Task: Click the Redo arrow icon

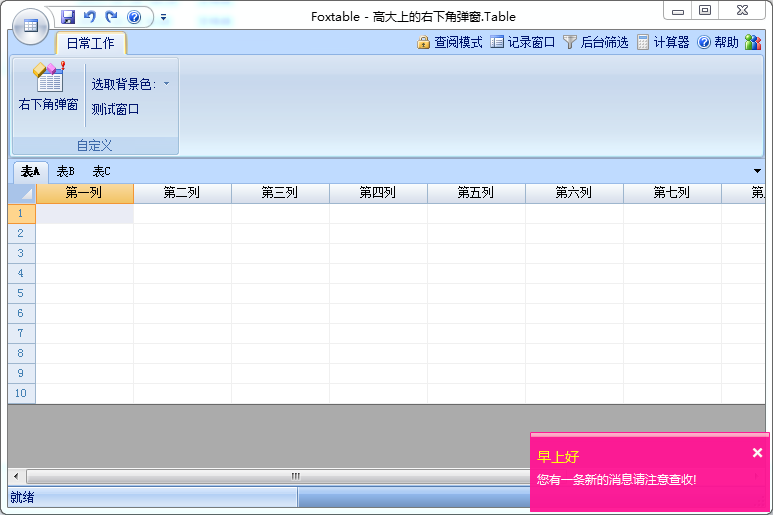Action: pyautogui.click(x=111, y=17)
